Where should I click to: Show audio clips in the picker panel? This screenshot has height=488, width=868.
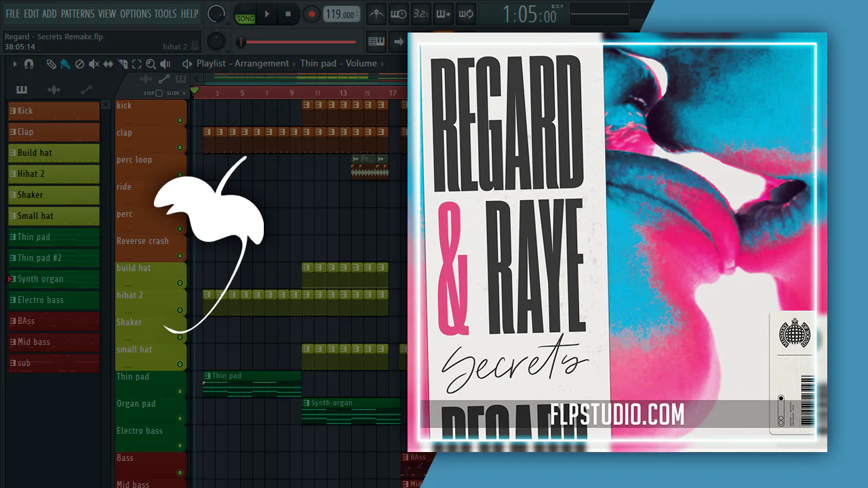tap(54, 89)
